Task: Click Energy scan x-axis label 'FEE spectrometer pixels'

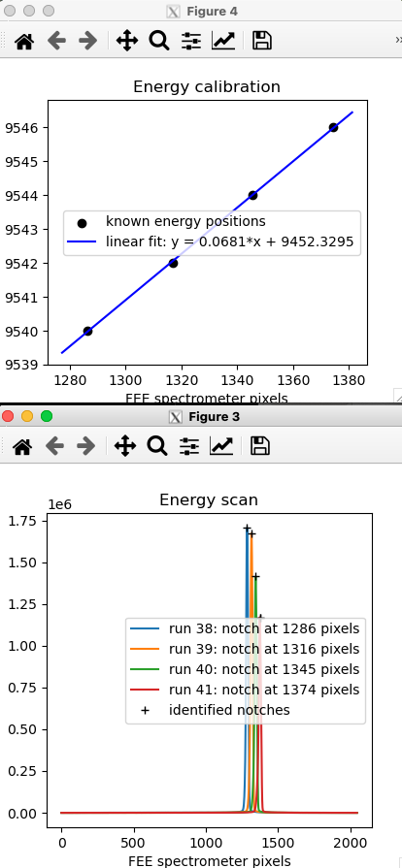Action: tap(210, 861)
